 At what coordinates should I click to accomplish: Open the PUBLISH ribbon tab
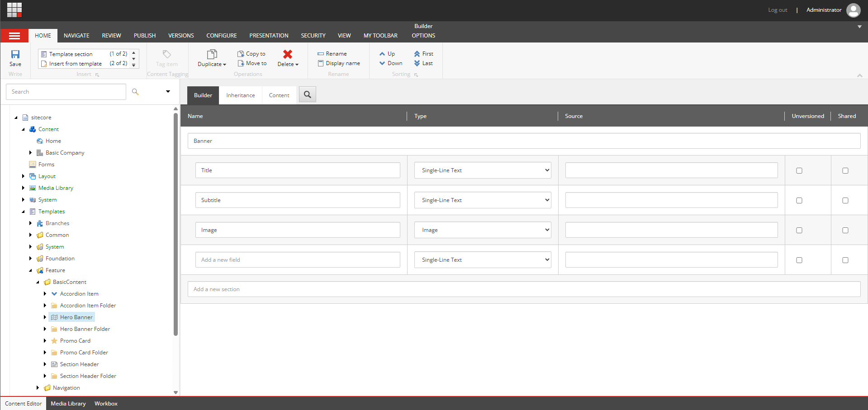(145, 36)
